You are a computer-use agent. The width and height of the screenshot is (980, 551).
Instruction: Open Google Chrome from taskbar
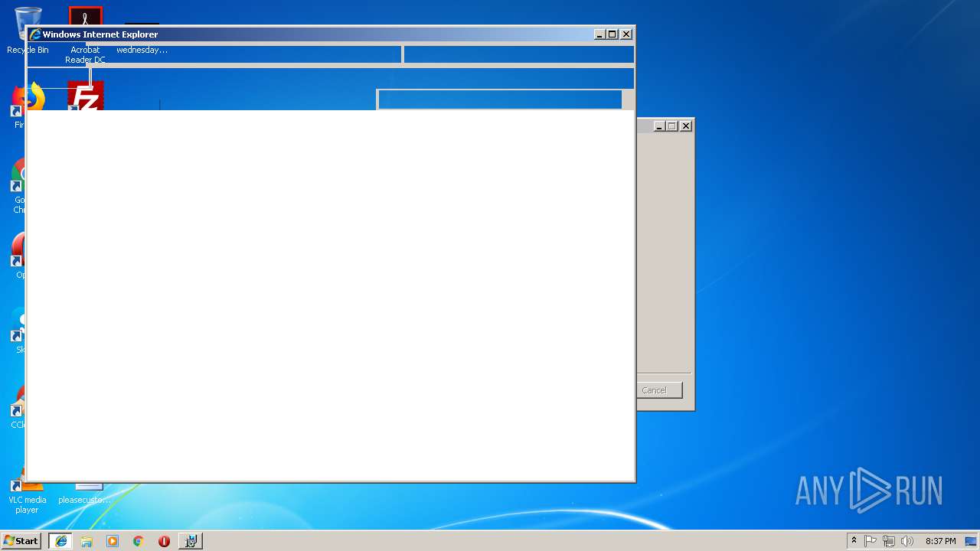139,541
